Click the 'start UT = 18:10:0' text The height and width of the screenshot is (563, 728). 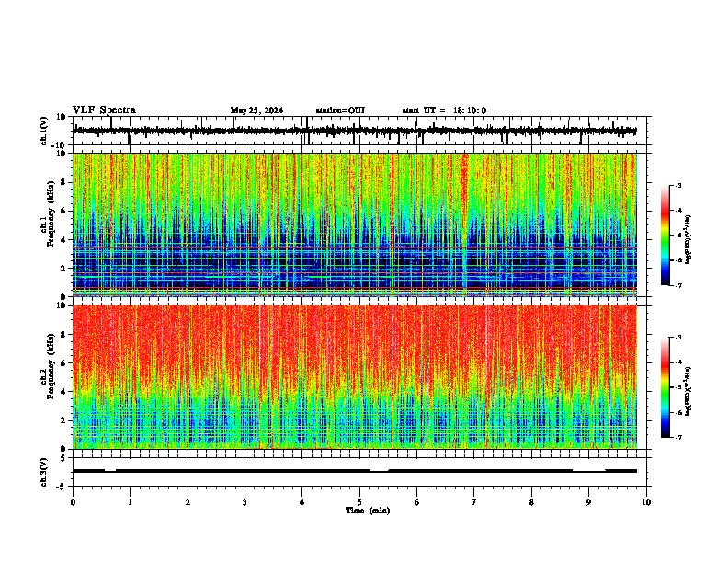(x=444, y=110)
